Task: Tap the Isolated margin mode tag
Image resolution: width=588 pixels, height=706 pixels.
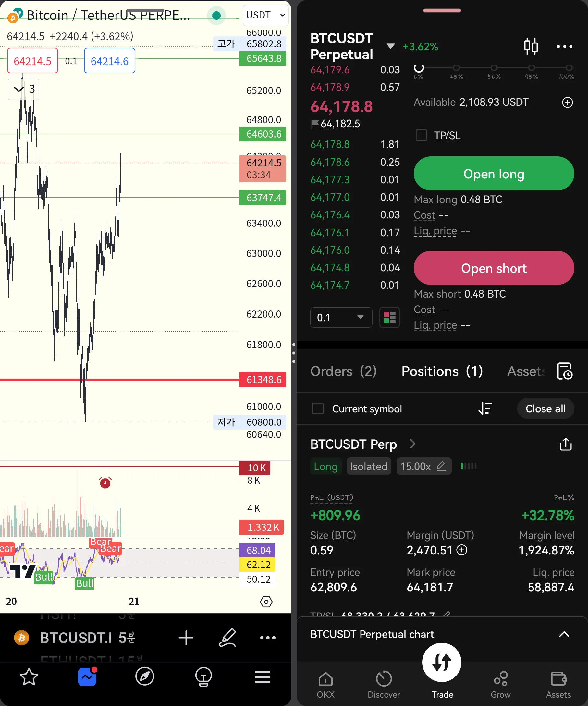Action: [369, 466]
